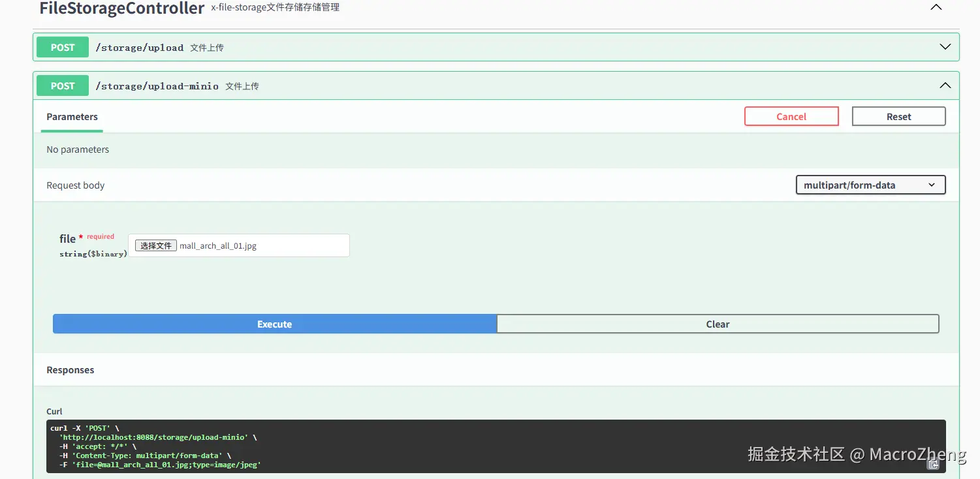
Task: Click the 文件上传 text next to /storage/upload-minio
Action: click(x=242, y=86)
